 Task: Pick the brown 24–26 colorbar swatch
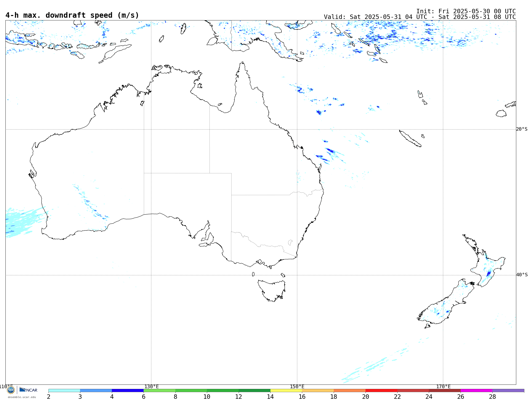click(x=445, y=391)
